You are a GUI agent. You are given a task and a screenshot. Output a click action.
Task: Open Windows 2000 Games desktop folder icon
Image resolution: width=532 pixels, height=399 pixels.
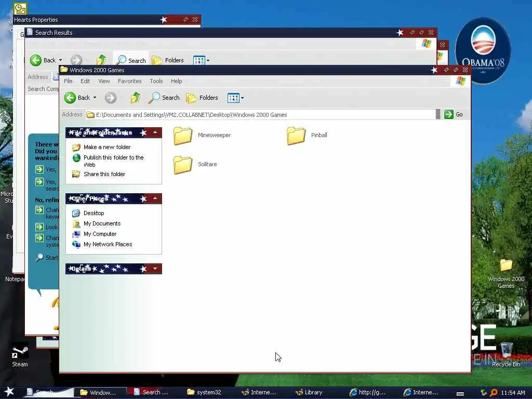[x=506, y=273]
